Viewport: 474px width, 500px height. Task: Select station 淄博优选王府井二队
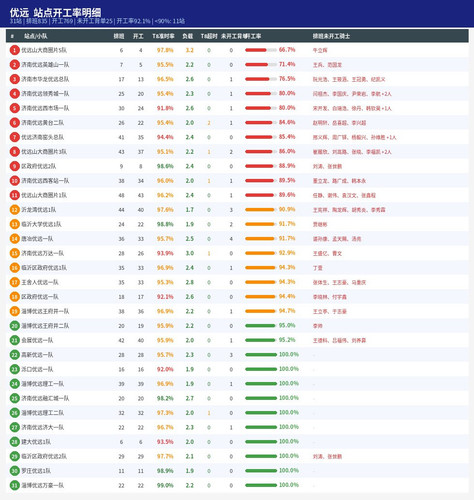click(45, 326)
